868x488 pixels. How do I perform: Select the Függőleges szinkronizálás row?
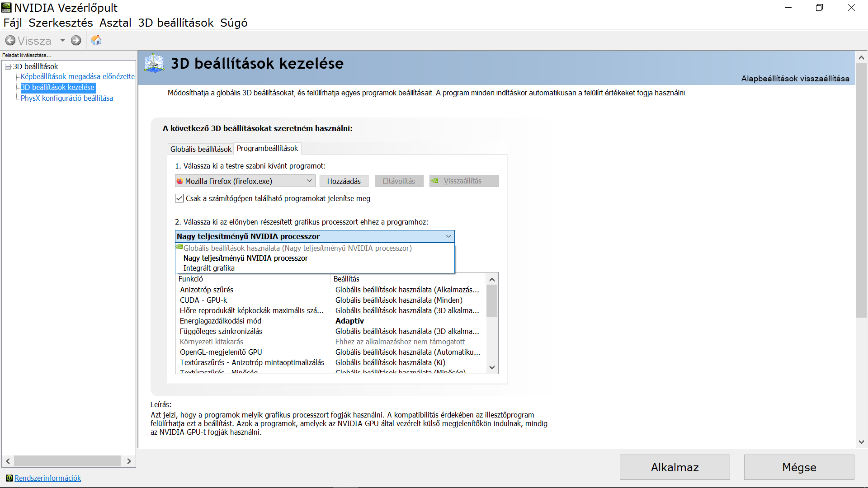331,331
